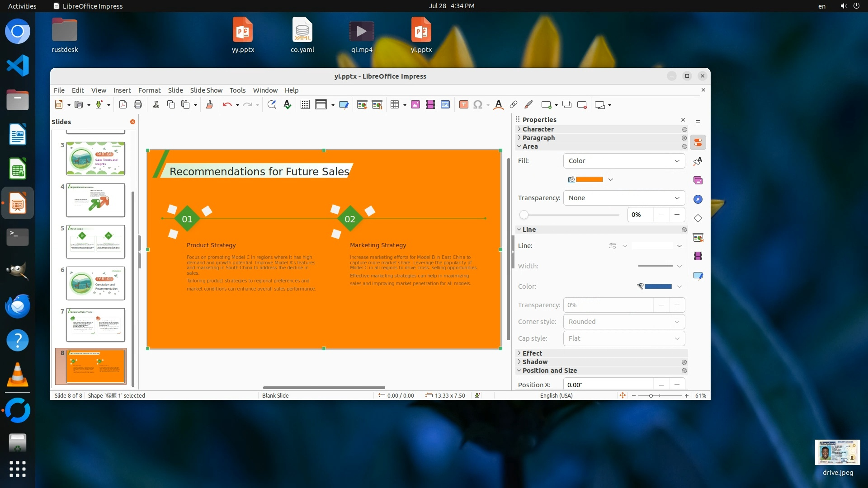Click the Export as PDF icon

pyautogui.click(x=123, y=105)
